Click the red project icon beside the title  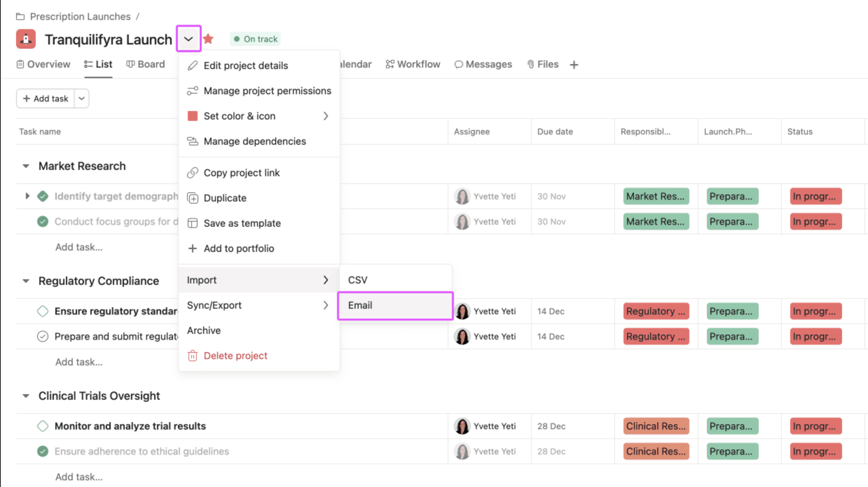[25, 39]
